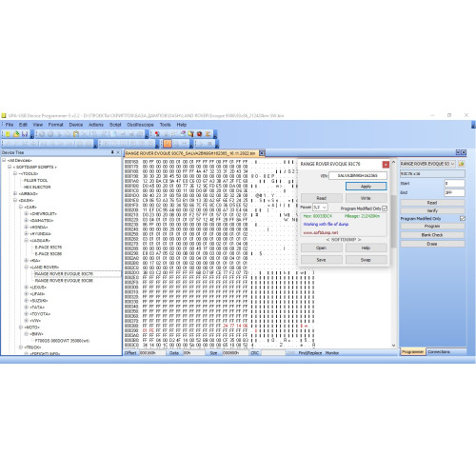Click the New file toolbar icon
Screen dimensions: 476x476
(8, 134)
